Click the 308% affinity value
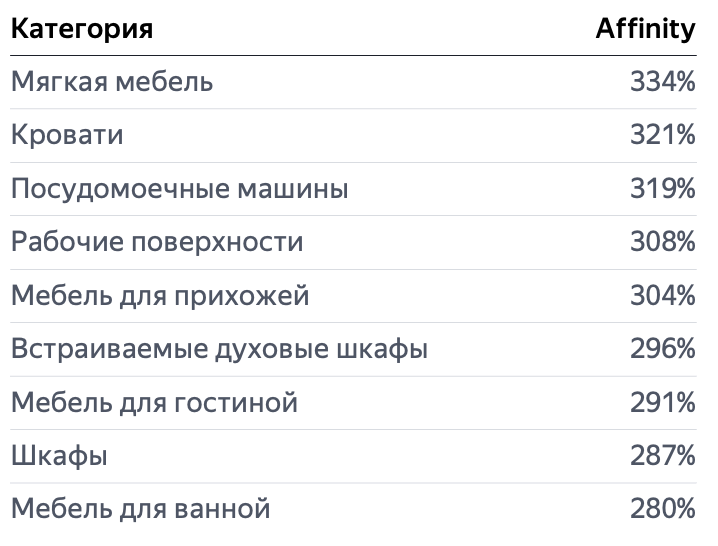 pyautogui.click(x=663, y=242)
